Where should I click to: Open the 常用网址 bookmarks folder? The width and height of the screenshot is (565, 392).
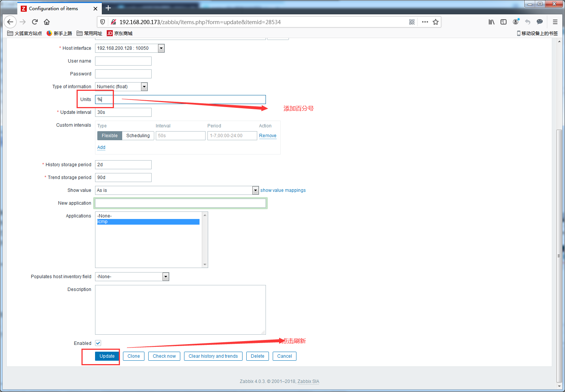pos(89,33)
